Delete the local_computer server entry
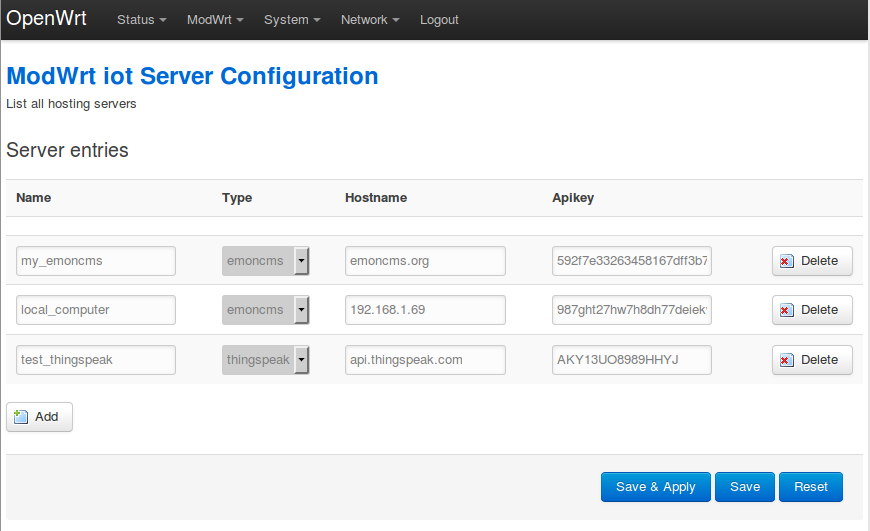 (x=812, y=310)
